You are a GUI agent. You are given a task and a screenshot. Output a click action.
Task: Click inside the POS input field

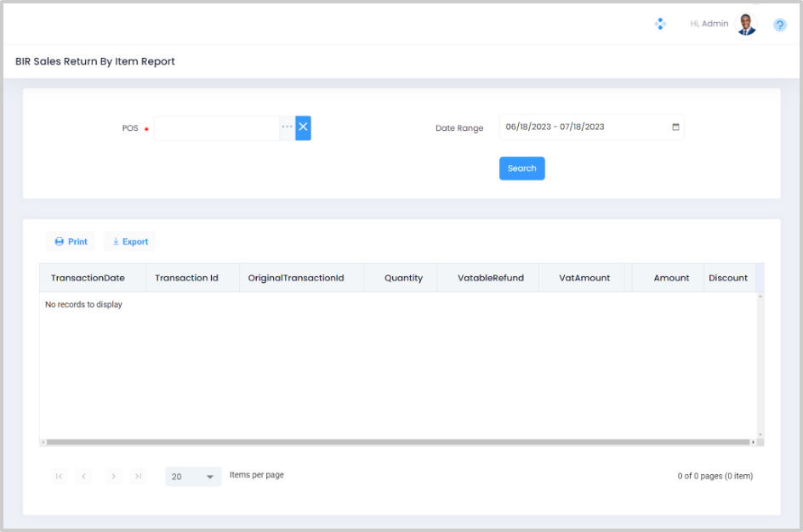click(216, 128)
